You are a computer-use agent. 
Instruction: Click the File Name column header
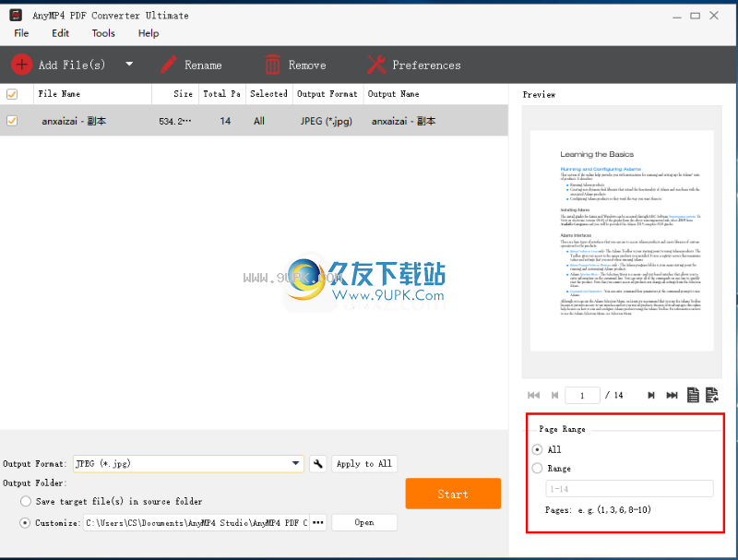tap(92, 94)
